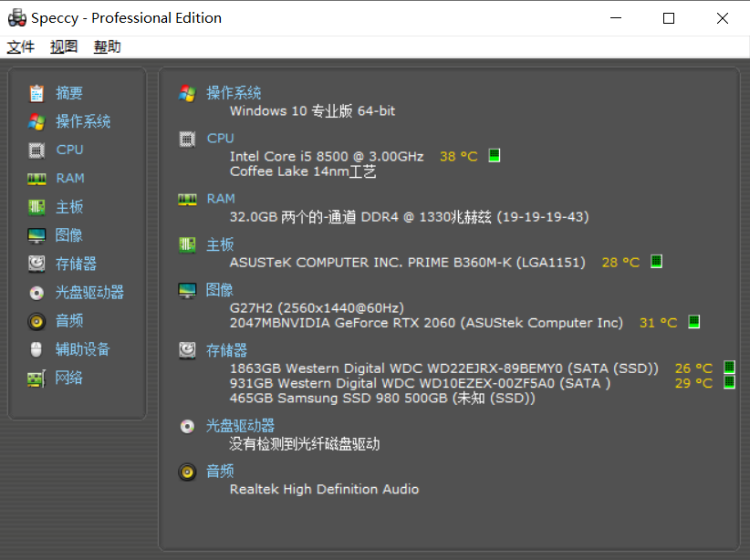This screenshot has width=750, height=560.
Task: Click the Intel Core i5 8500 line
Action: click(327, 156)
